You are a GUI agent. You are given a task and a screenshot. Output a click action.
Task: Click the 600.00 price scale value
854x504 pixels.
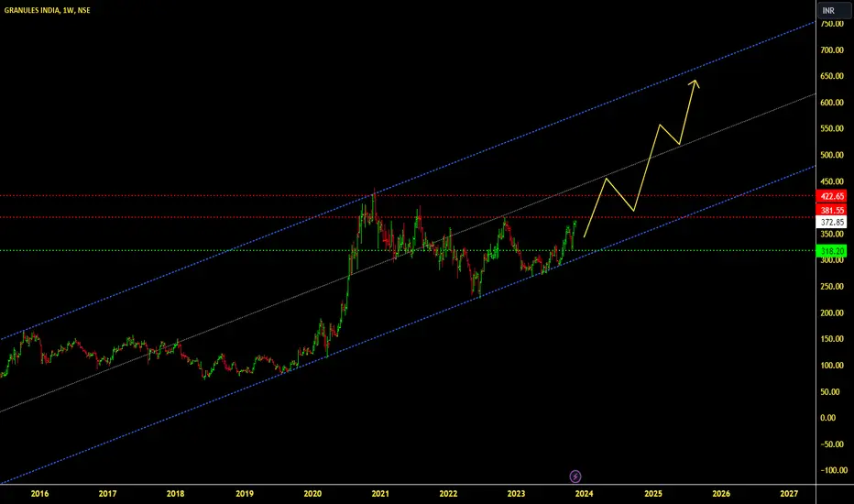coord(832,103)
